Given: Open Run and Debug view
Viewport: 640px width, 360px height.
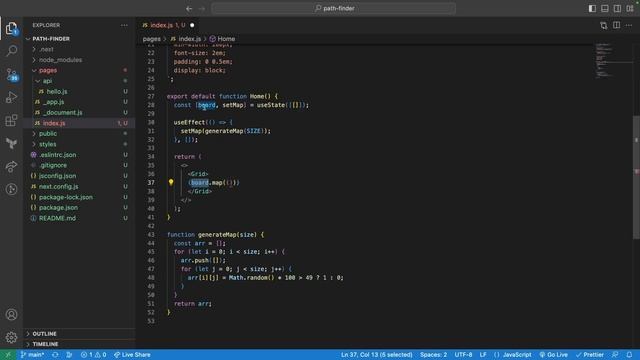Looking at the screenshot, I should click(x=11, y=97).
